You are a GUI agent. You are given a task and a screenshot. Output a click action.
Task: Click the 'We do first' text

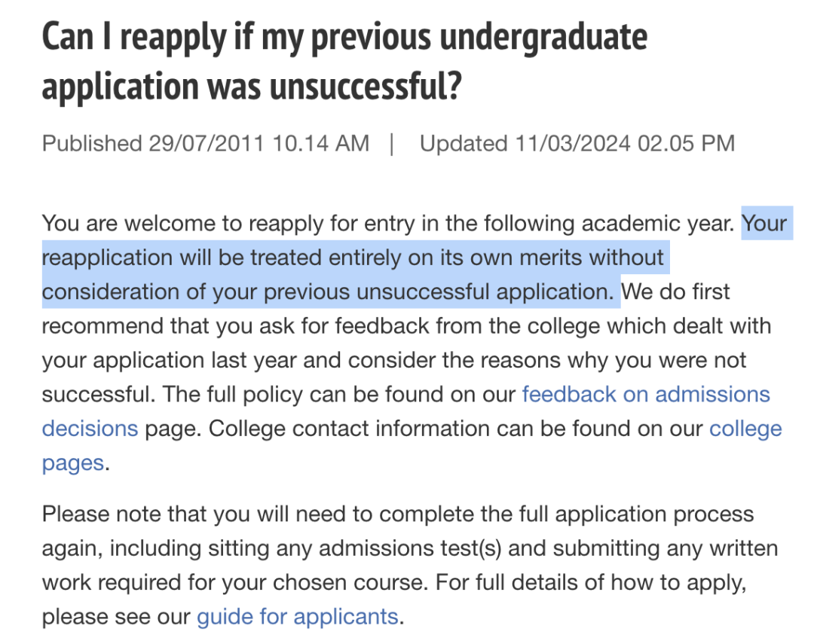pyautogui.click(x=675, y=291)
